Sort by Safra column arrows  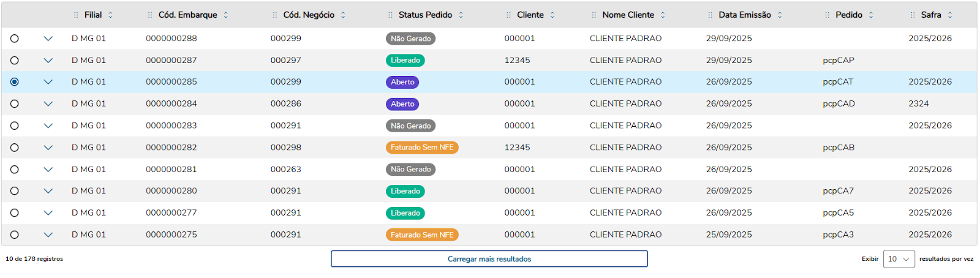pos(950,15)
